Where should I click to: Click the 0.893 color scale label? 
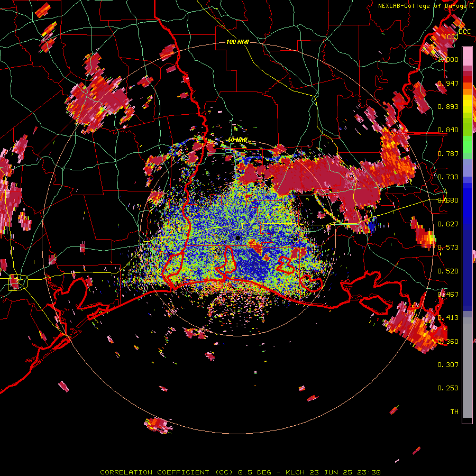coord(448,106)
